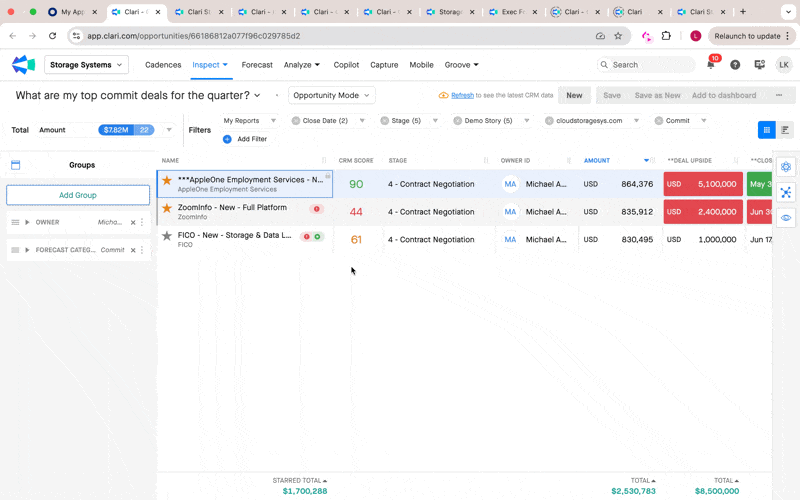Screen dimensions: 800x500
Task: Click the CRM score 90 value
Action: [x=356, y=184]
